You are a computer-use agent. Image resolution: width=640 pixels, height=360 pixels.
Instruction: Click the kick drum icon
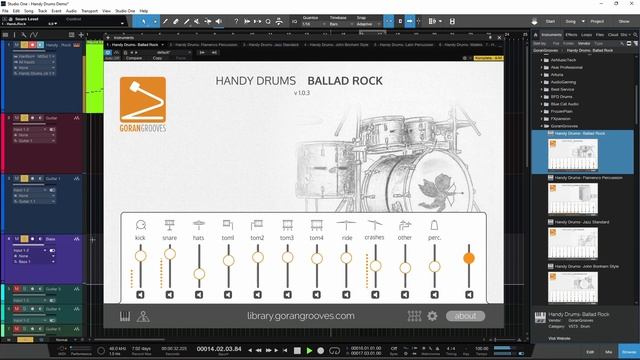[140, 225]
